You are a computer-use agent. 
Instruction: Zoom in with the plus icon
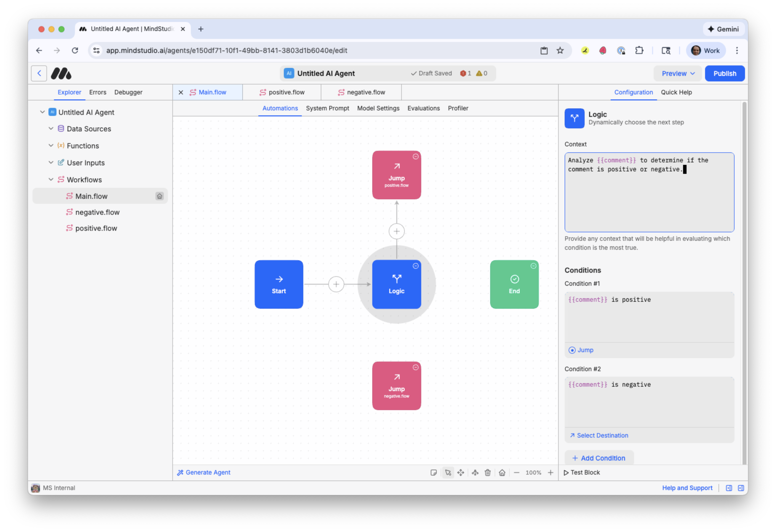tap(551, 472)
